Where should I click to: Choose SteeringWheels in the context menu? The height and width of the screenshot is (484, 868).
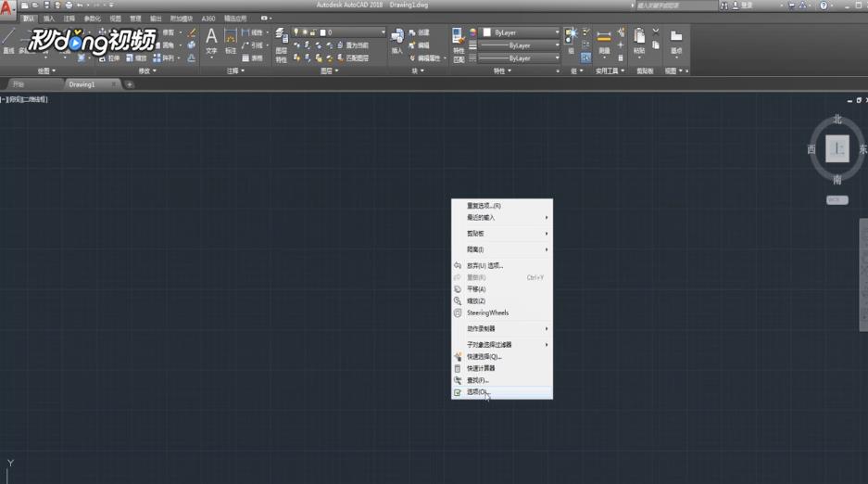pos(501,312)
